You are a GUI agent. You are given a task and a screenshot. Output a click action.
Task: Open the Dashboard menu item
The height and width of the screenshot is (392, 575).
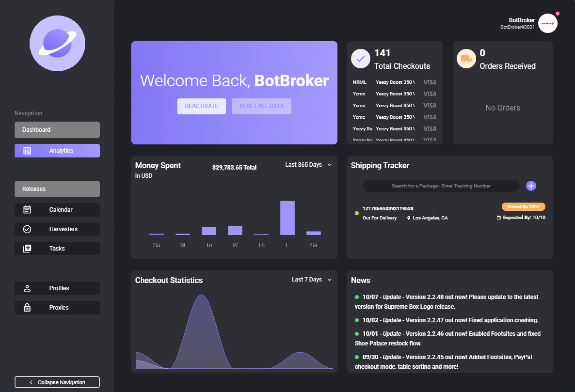tap(57, 130)
